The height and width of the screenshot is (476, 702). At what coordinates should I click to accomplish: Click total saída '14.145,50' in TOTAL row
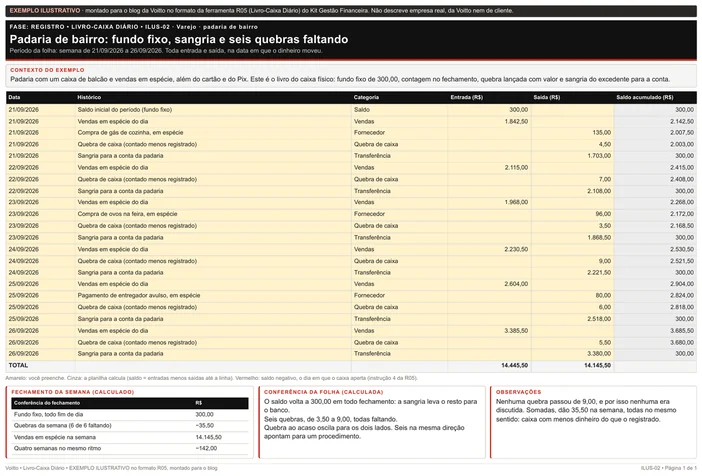coord(597,365)
